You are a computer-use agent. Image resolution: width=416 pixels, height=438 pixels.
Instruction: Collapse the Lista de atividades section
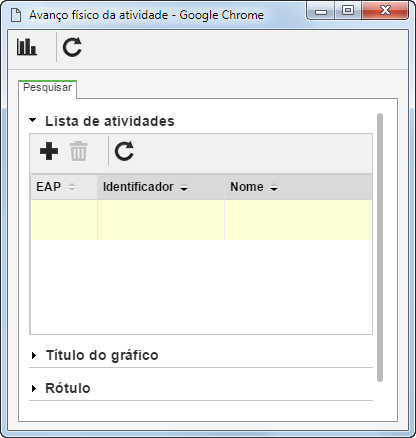[x=33, y=120]
